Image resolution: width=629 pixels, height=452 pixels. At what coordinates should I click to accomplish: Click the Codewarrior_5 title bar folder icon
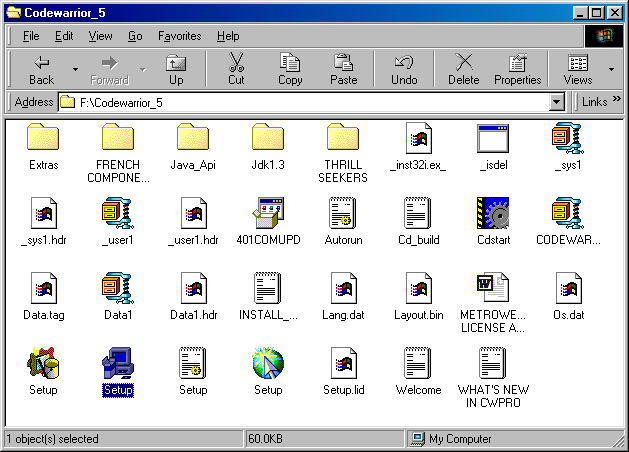click(x=14, y=13)
